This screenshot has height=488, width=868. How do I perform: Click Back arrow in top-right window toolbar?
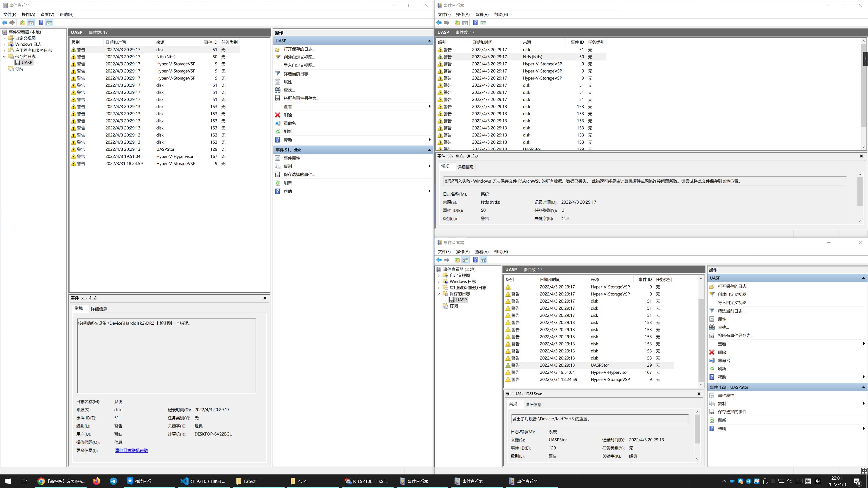click(x=439, y=23)
